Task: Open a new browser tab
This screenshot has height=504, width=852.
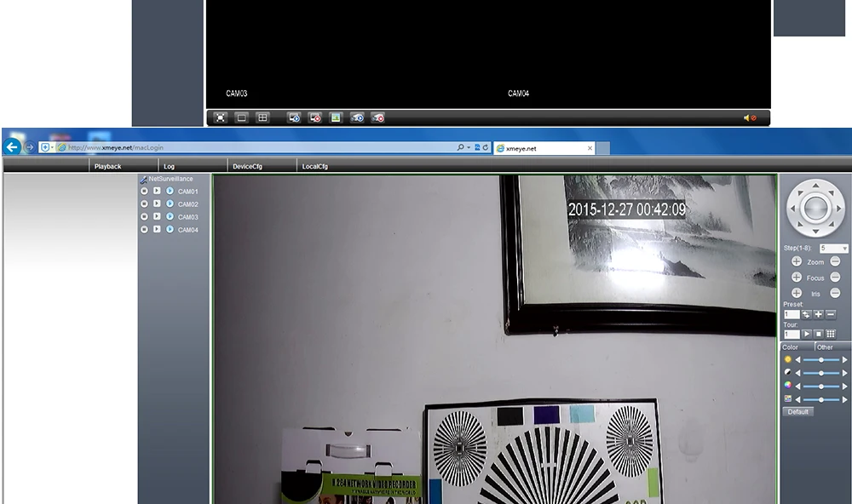Action: [603, 148]
